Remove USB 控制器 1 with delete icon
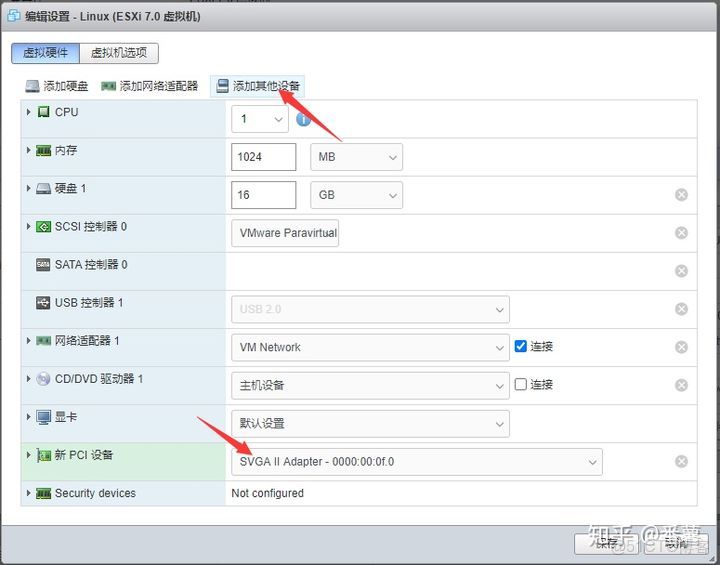The width and height of the screenshot is (720, 565). (681, 309)
